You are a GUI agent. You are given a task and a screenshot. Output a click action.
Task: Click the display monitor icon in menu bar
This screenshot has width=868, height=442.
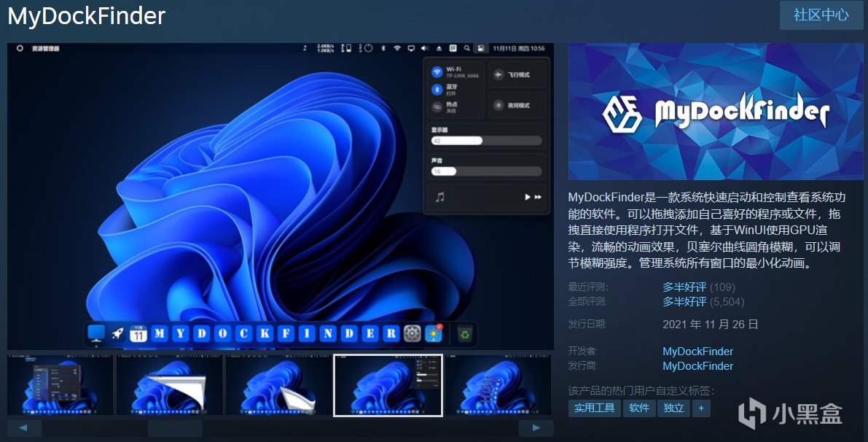(x=411, y=48)
